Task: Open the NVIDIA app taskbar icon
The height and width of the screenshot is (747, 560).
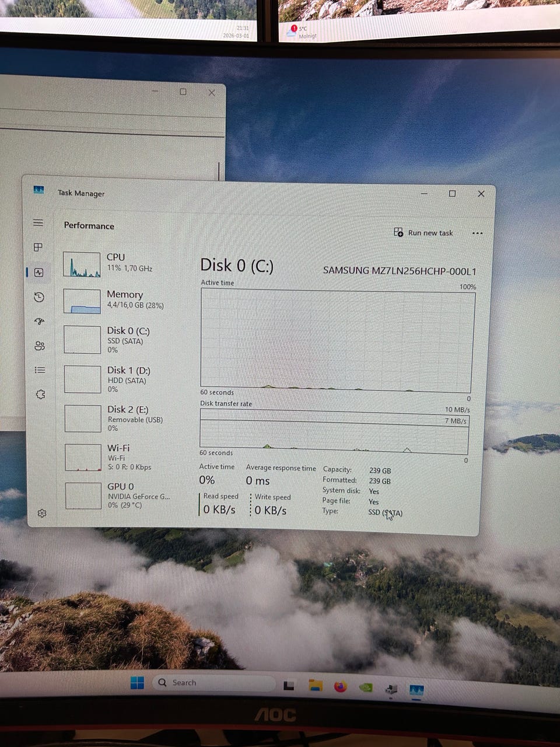Action: pyautogui.click(x=366, y=687)
